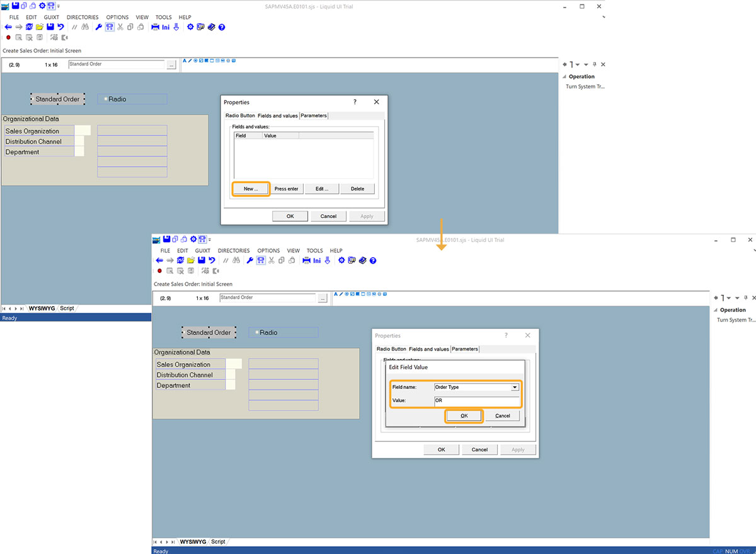Click the blue Help question icon in background window
The image size is (756, 554).
coord(222,27)
